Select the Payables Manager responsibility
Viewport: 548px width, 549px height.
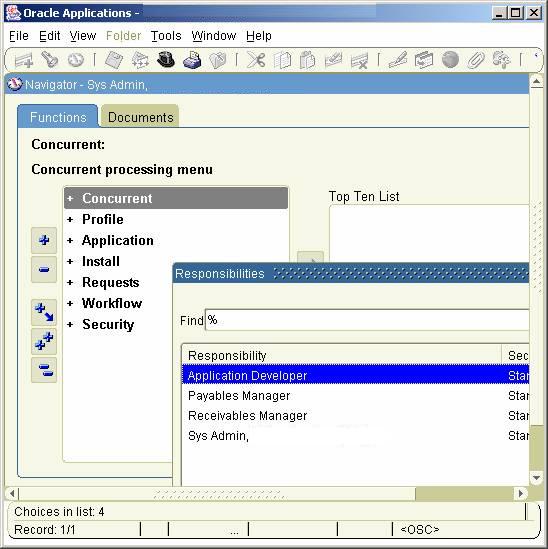point(355,396)
